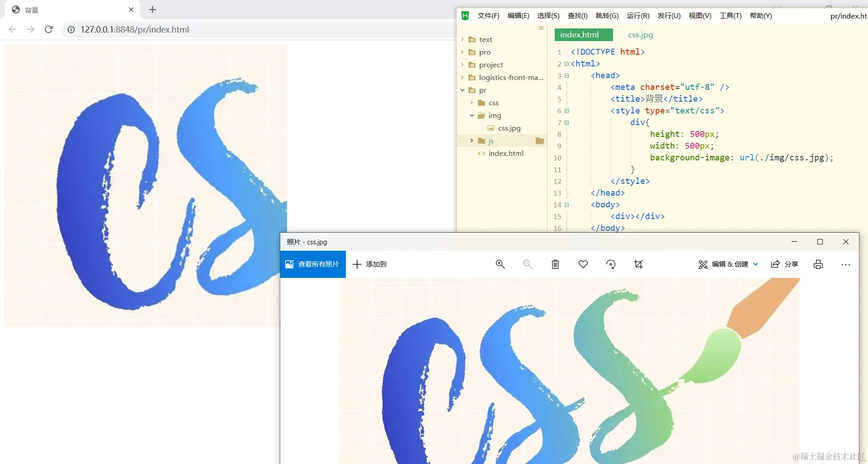Print the photo

(x=818, y=264)
